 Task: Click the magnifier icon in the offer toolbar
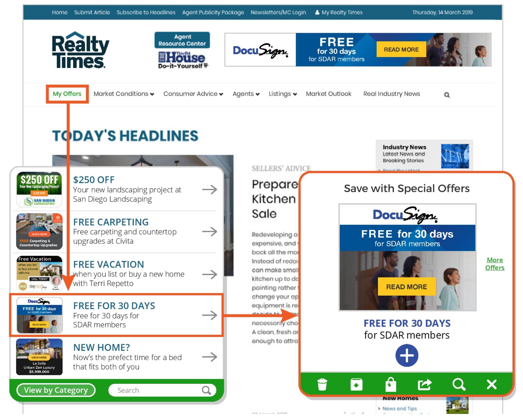coord(459,385)
